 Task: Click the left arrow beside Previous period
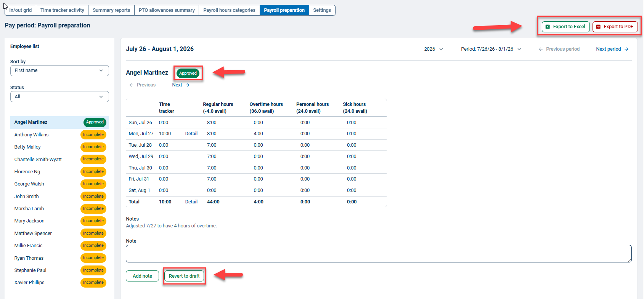(541, 49)
